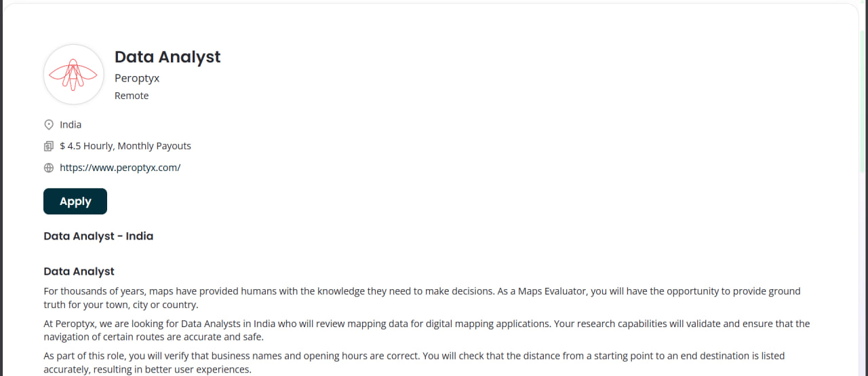Click the payout icon beside the hourly rate
This screenshot has height=376, width=868.
[x=49, y=146]
